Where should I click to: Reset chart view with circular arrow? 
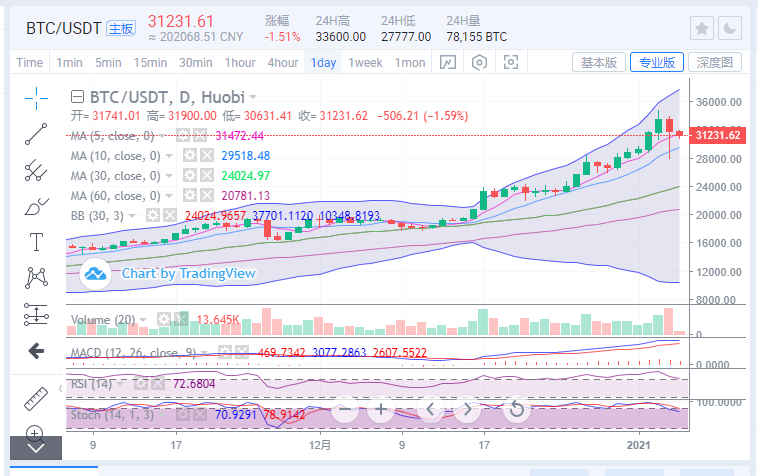pyautogui.click(x=517, y=409)
